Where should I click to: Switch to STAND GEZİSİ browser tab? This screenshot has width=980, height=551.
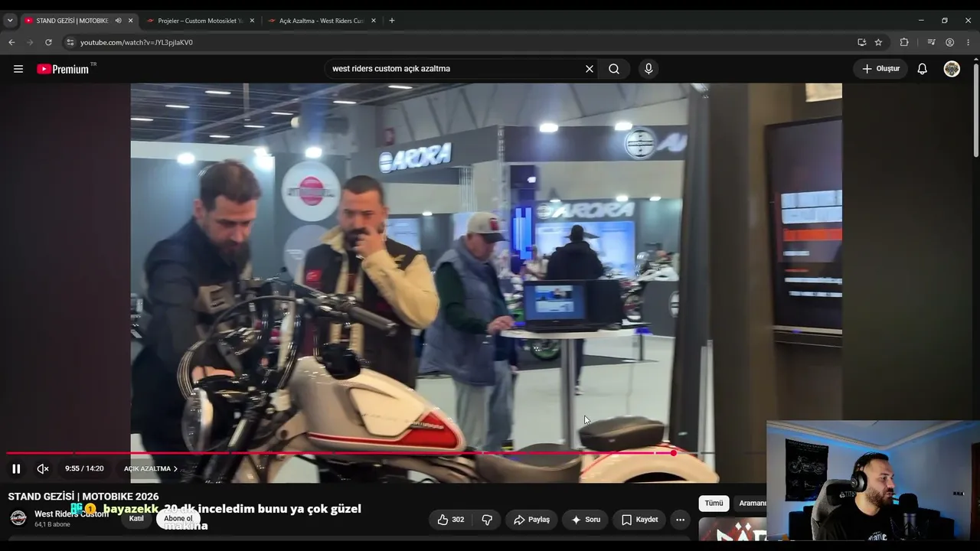(71, 21)
